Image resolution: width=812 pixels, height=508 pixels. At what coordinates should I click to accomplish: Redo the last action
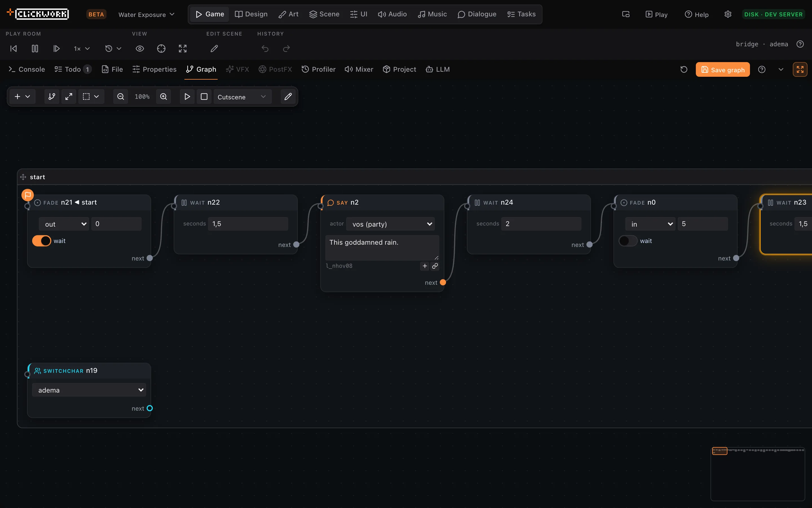pyautogui.click(x=286, y=49)
